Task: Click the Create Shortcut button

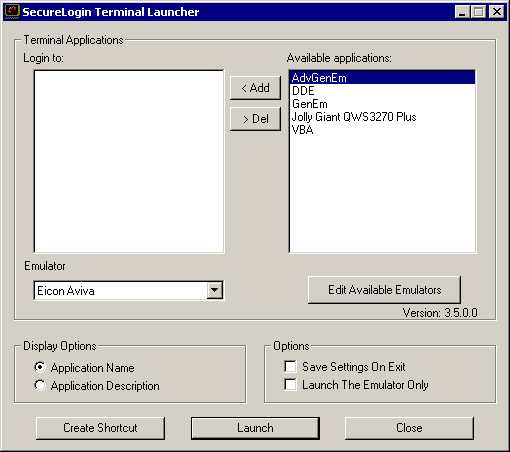Action: [x=100, y=428]
